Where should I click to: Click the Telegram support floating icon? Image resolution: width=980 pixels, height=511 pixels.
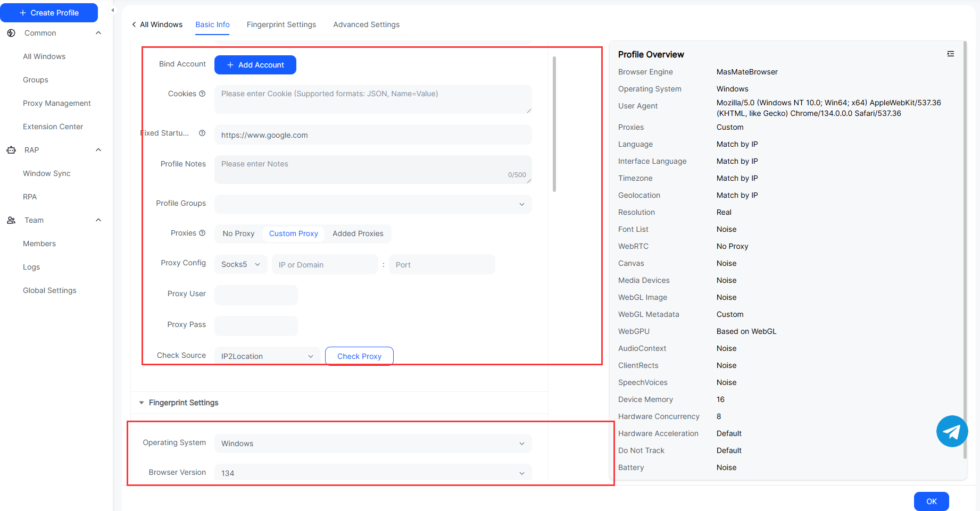pos(952,431)
